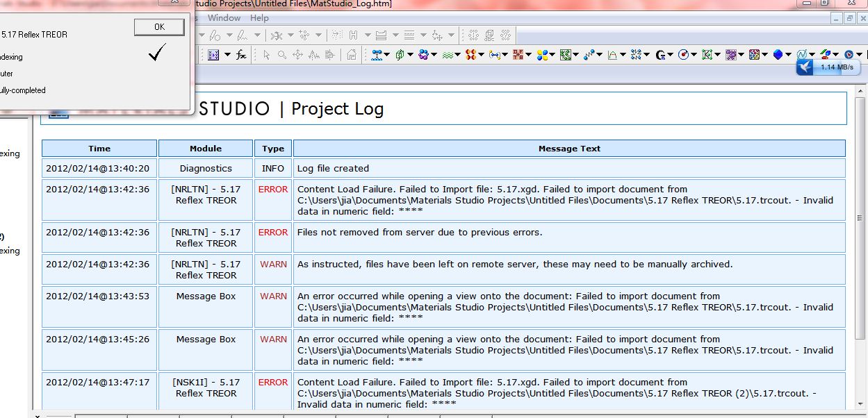
Task: Click the blue play circle module icon
Action: click(849, 55)
